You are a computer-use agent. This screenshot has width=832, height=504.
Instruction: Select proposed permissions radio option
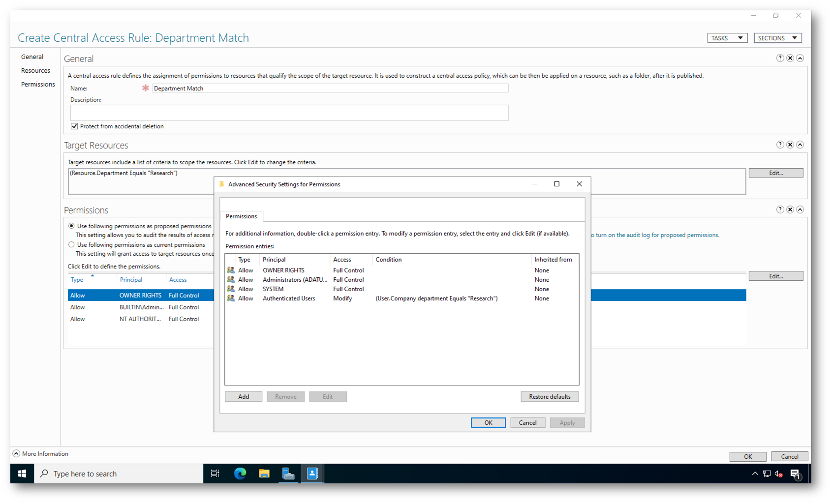[72, 226]
